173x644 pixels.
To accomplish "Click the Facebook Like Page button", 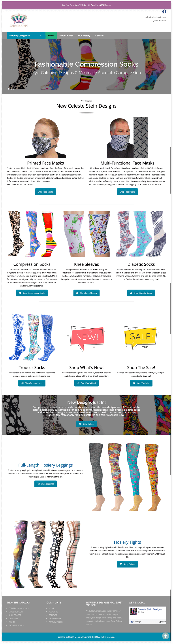I will pos(136,622).
